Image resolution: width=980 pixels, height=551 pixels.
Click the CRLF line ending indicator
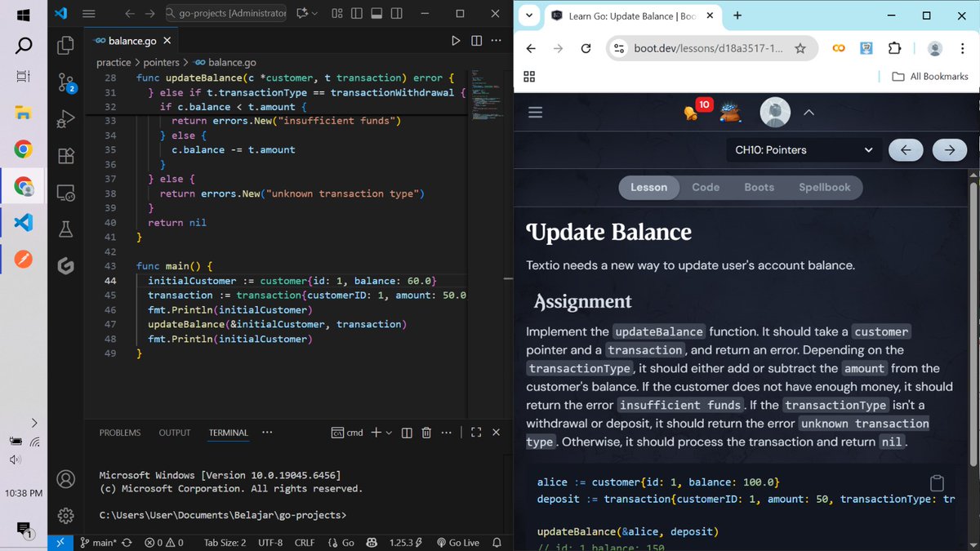(x=304, y=541)
